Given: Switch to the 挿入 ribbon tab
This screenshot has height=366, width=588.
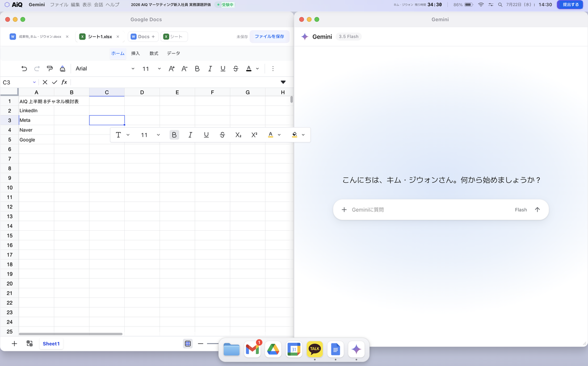Looking at the screenshot, I should click(x=135, y=53).
